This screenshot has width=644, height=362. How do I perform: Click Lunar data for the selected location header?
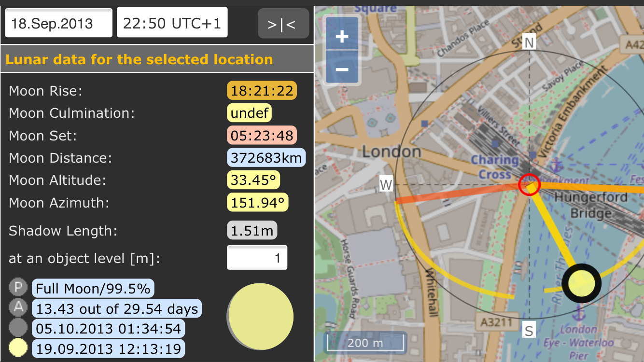(x=139, y=59)
